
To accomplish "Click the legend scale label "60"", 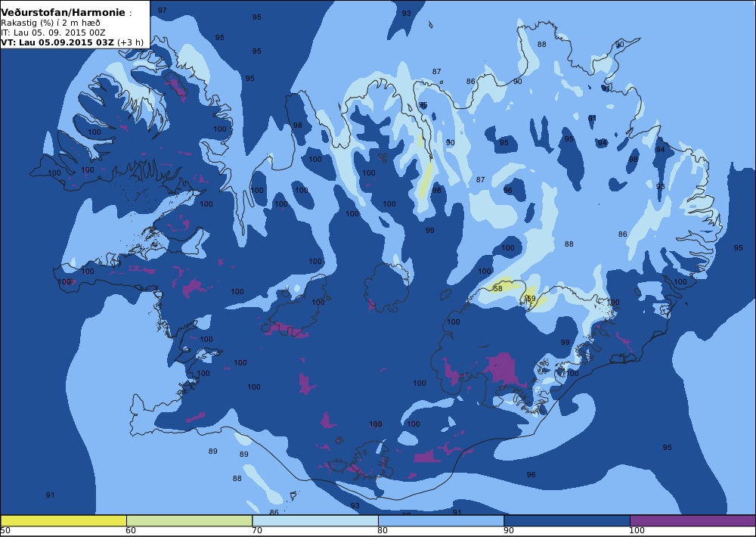I will (131, 531).
